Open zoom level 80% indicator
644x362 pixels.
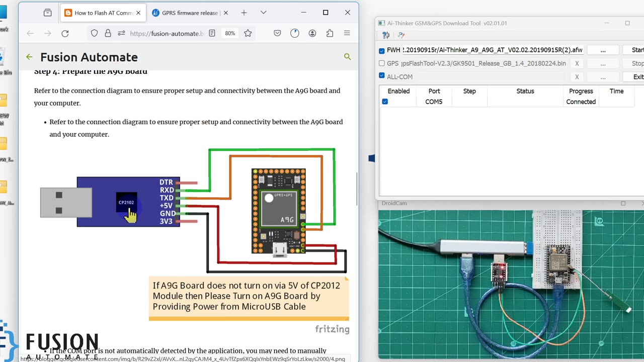pyautogui.click(x=230, y=33)
